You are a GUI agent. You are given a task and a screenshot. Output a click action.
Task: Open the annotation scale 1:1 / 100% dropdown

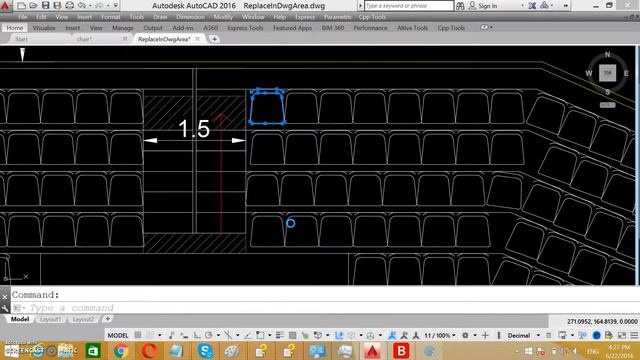point(440,336)
